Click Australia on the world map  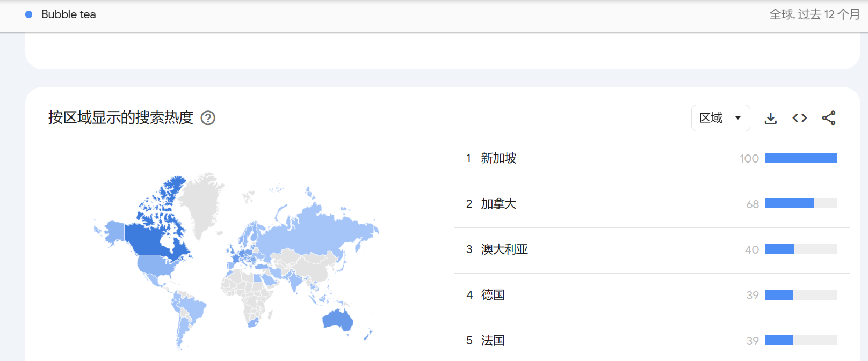pyautogui.click(x=338, y=320)
